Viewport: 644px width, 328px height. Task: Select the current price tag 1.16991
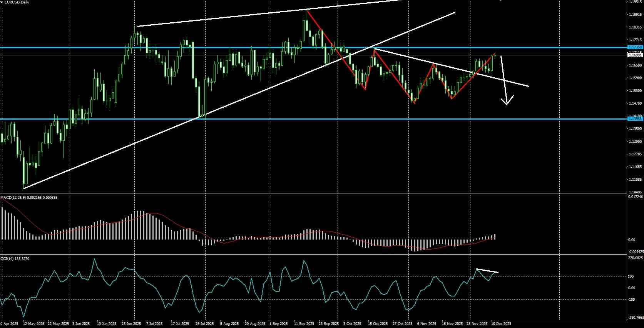click(x=635, y=55)
